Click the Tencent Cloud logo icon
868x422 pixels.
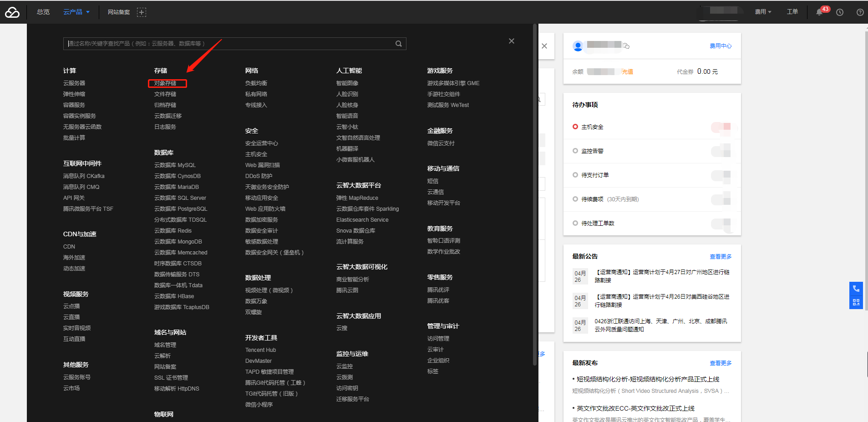[x=12, y=12]
